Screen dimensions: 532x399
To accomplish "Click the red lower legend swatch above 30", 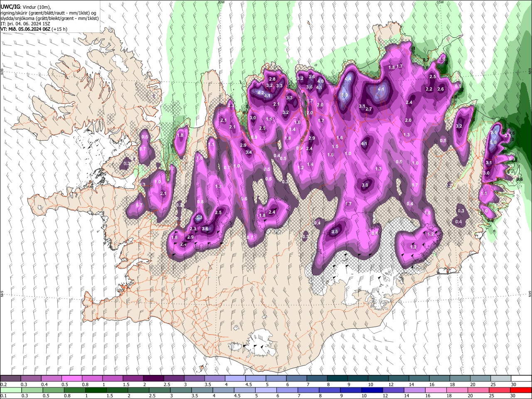I will coord(520,390).
